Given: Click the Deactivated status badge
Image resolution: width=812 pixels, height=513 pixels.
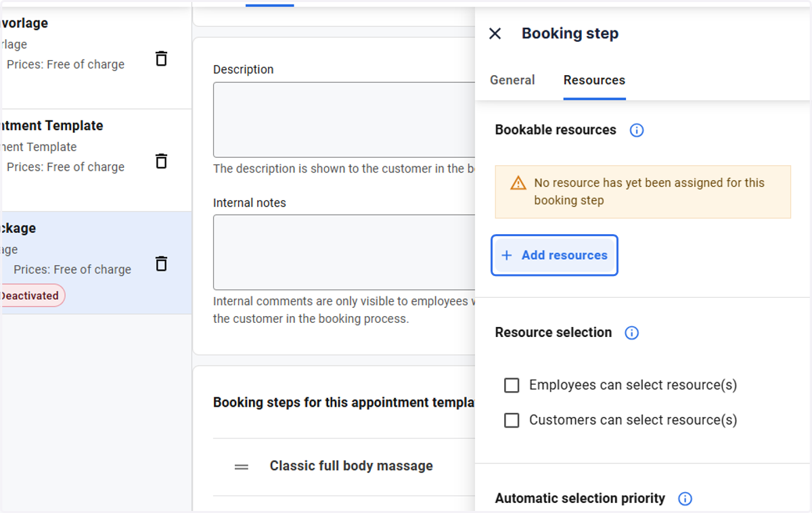Looking at the screenshot, I should click(x=31, y=296).
